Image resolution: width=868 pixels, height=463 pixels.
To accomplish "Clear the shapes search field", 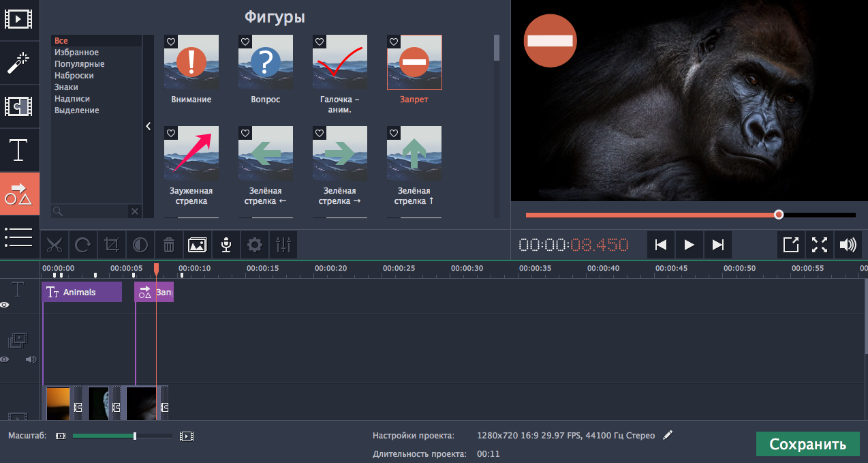I will pos(134,211).
